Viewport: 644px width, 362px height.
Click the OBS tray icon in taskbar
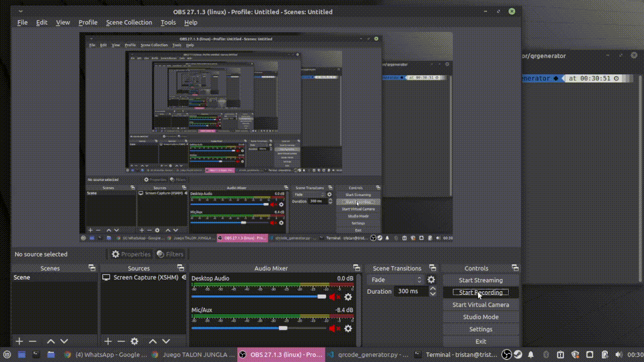pyautogui.click(x=507, y=354)
